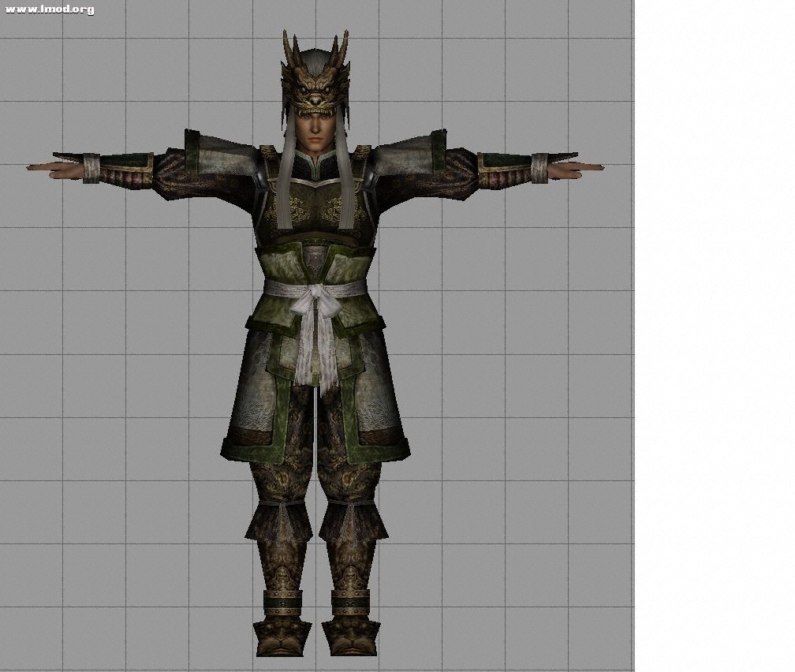Select the armored boot on the right side

(349, 631)
